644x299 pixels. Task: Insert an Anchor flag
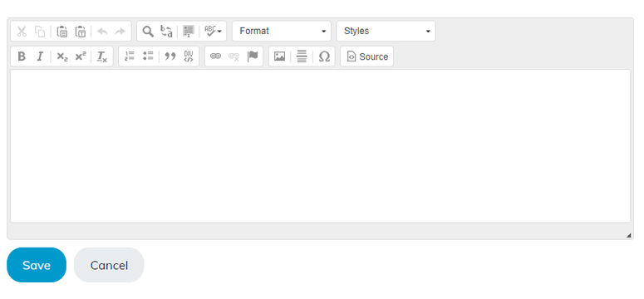click(253, 56)
